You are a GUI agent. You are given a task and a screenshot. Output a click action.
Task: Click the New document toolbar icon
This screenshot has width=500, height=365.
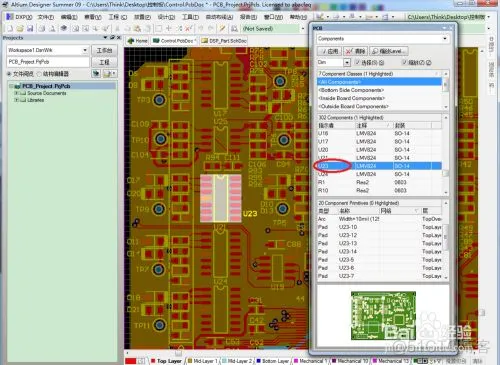click(10, 29)
